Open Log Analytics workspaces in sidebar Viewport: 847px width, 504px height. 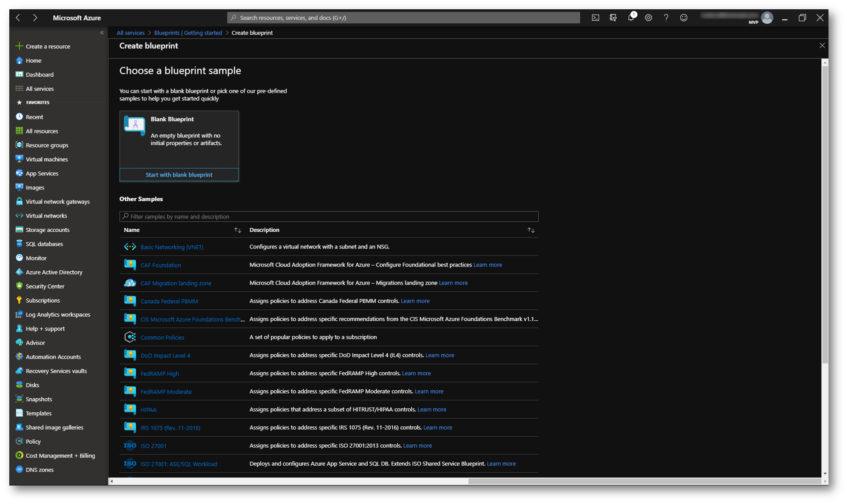tap(59, 314)
